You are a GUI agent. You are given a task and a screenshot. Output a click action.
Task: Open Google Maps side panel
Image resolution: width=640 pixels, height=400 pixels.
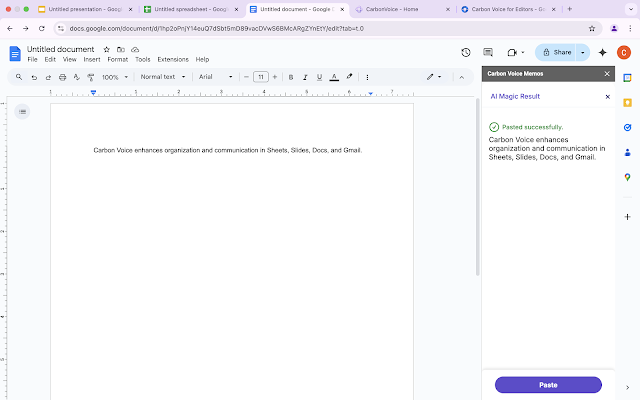(x=627, y=177)
